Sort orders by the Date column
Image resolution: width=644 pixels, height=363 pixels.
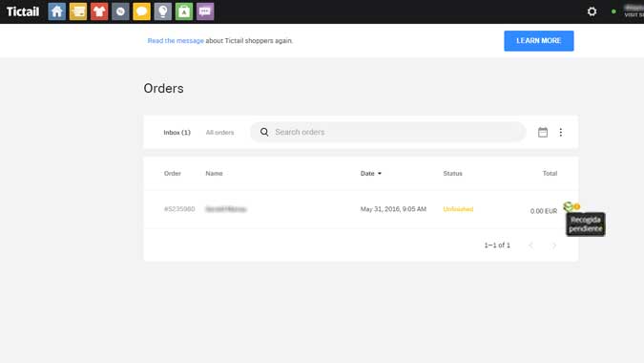tap(371, 174)
